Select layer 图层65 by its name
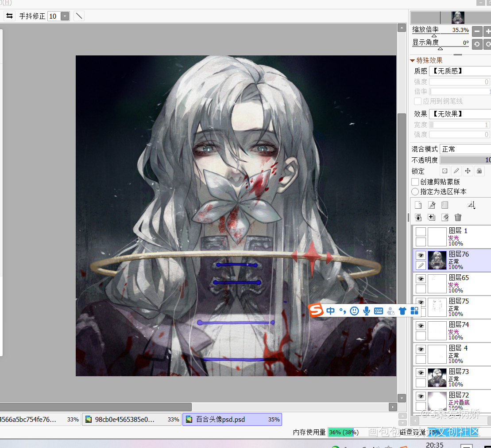Image resolution: width=491 pixels, height=448 pixels. click(459, 277)
